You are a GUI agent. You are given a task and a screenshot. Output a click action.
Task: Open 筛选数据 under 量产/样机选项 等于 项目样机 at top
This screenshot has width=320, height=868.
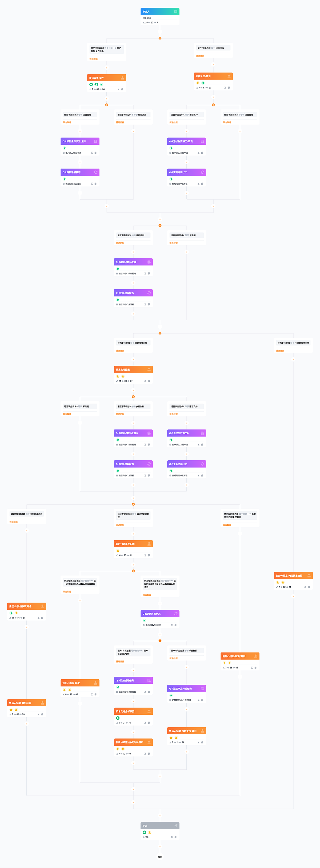(x=200, y=55)
